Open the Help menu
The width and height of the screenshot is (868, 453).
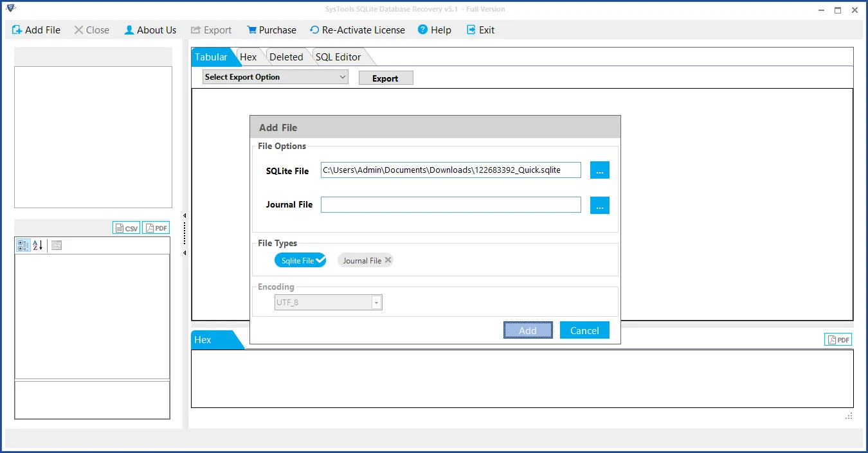[435, 30]
